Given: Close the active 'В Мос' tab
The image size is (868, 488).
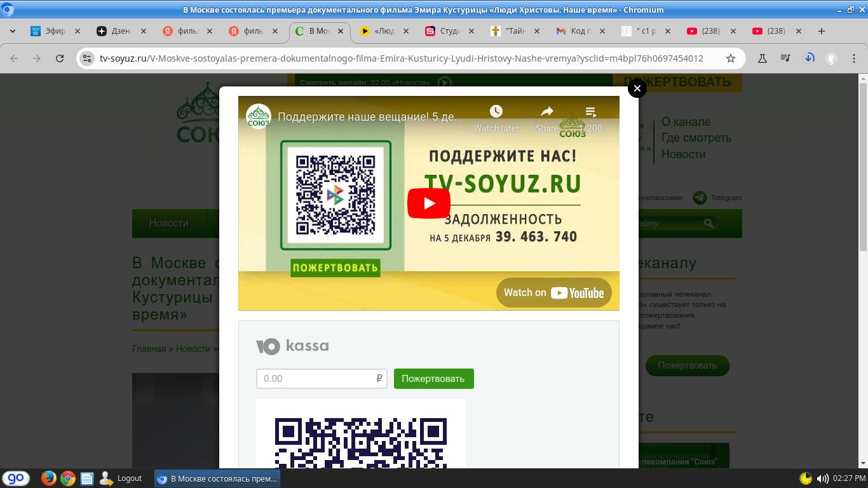Looking at the screenshot, I should click(341, 31).
